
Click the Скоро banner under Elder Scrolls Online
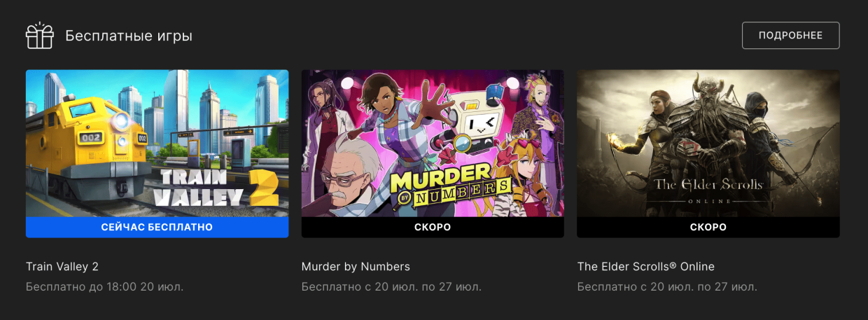708,228
